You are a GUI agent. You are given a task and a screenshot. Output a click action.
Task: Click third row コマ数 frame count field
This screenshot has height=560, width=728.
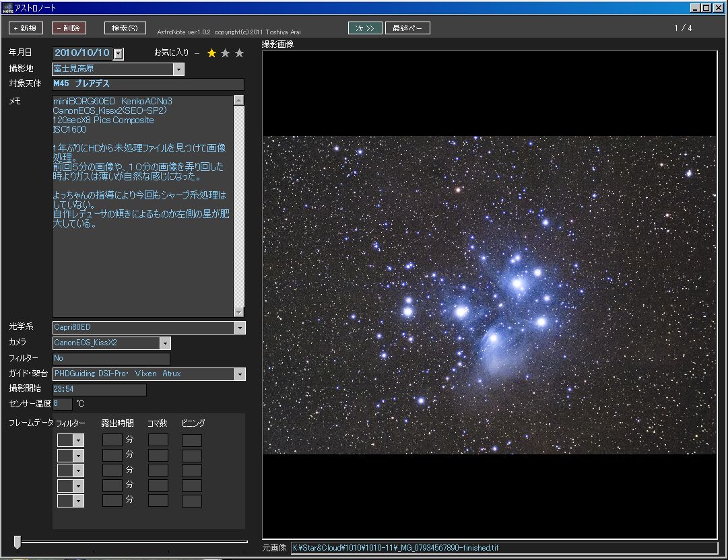(158, 470)
